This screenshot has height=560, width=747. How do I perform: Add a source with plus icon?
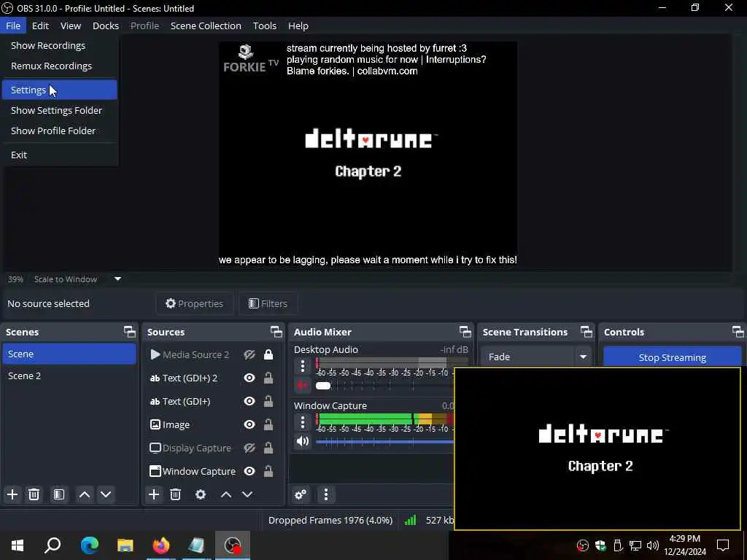tap(154, 495)
